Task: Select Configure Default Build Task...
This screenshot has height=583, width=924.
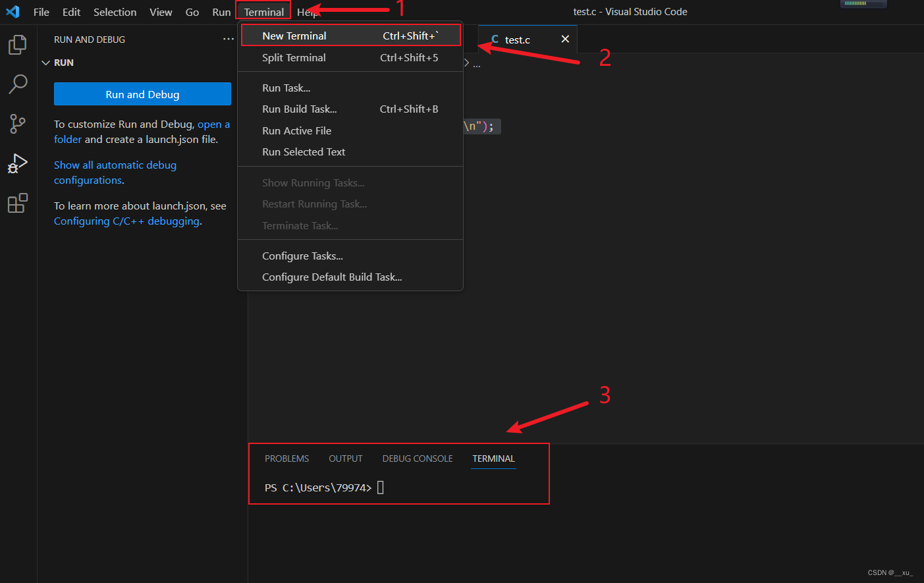Action: click(x=350, y=277)
